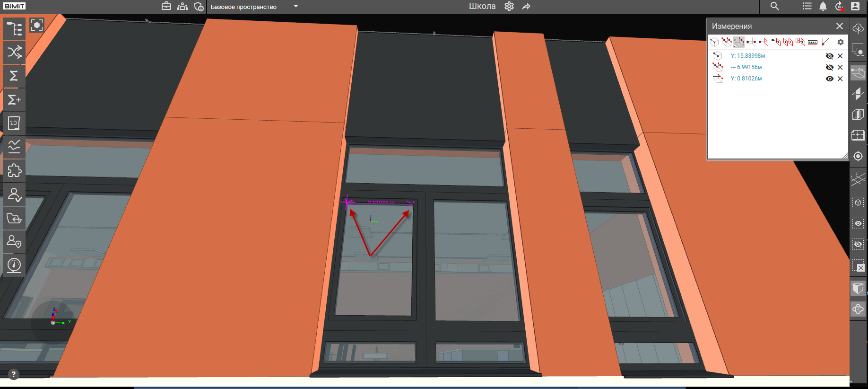Open the 2D drawing sheet tool
Screen dimensions: 868x389
14,123
